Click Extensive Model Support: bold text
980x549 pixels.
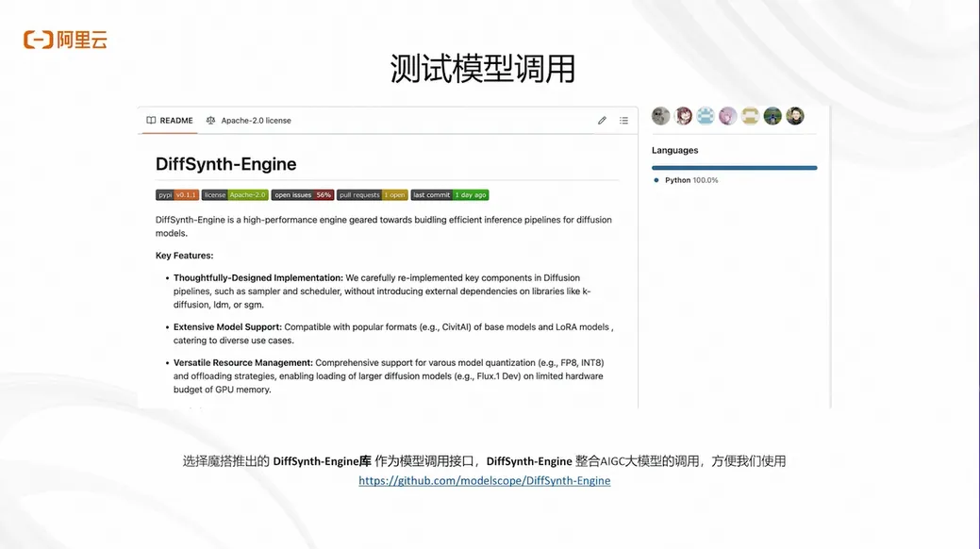coord(227,327)
